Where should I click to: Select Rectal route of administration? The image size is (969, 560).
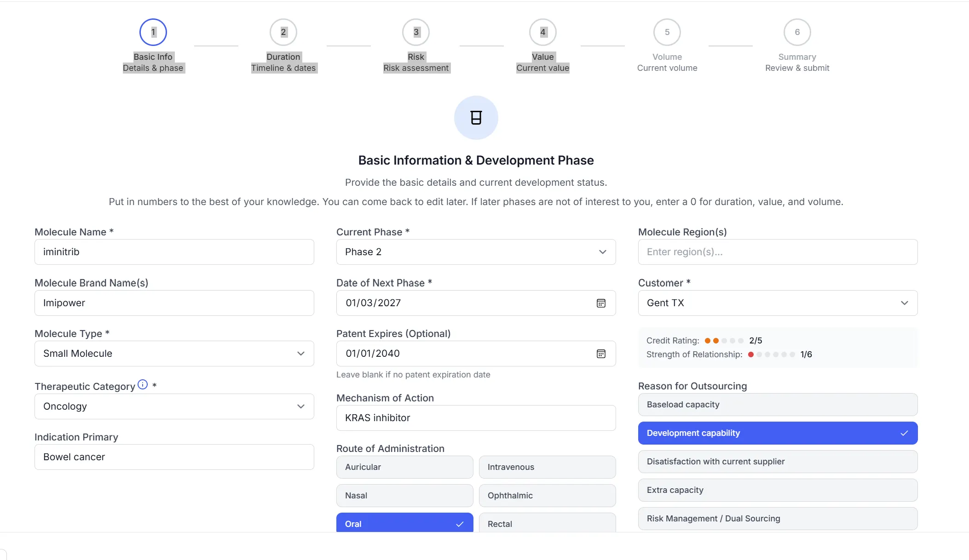pos(548,523)
